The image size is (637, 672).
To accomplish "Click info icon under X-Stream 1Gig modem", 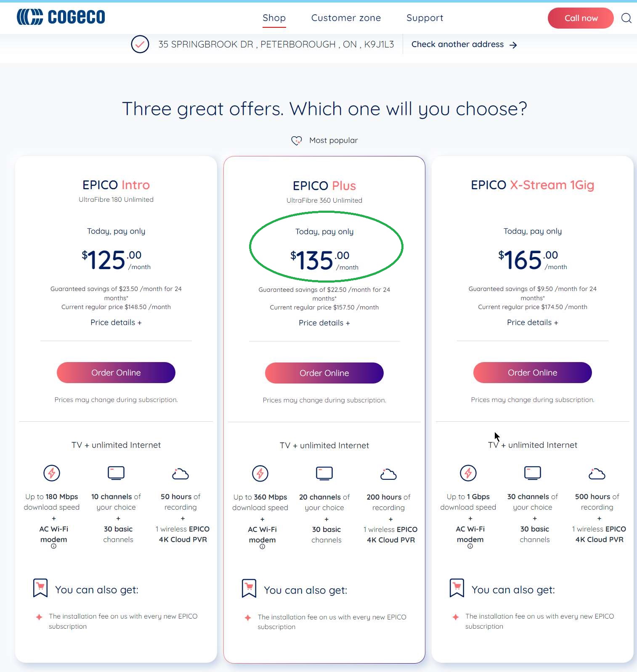I will pos(470,546).
